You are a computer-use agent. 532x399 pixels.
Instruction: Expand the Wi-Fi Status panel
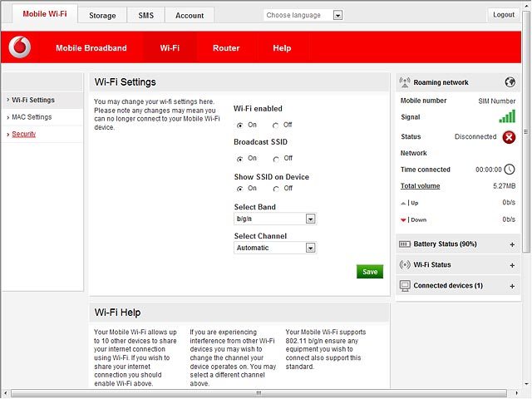pos(512,265)
